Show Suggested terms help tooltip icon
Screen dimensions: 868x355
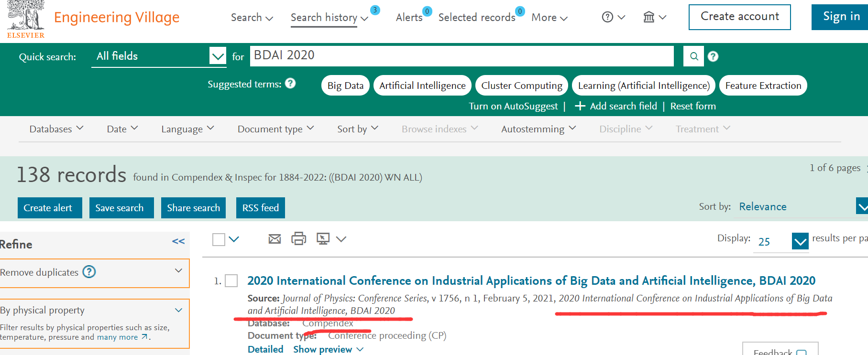pos(290,84)
